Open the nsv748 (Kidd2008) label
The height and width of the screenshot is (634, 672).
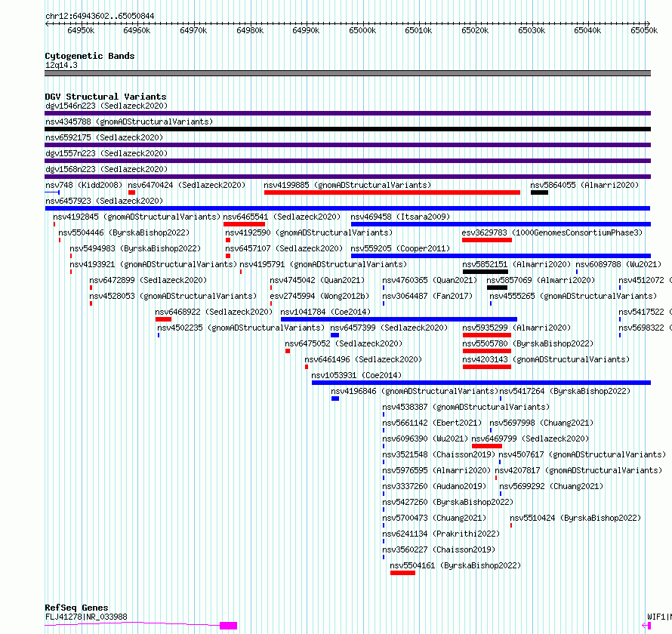point(84,185)
